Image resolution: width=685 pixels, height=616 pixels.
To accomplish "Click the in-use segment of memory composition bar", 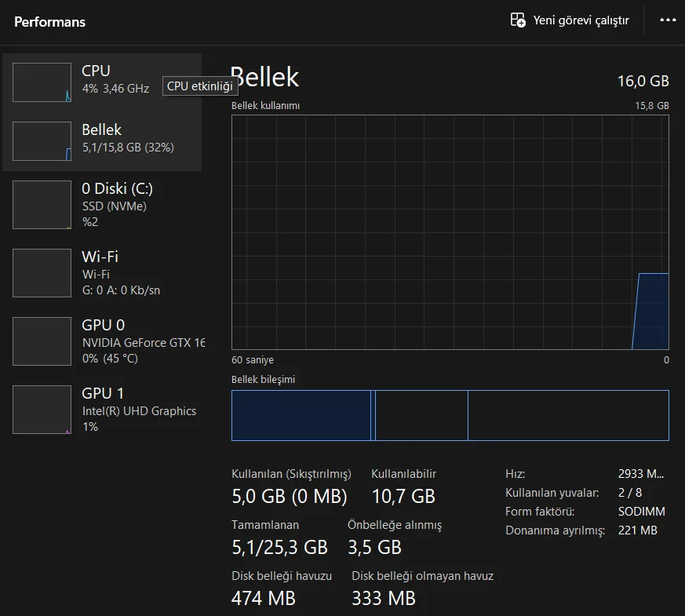I will click(x=301, y=415).
